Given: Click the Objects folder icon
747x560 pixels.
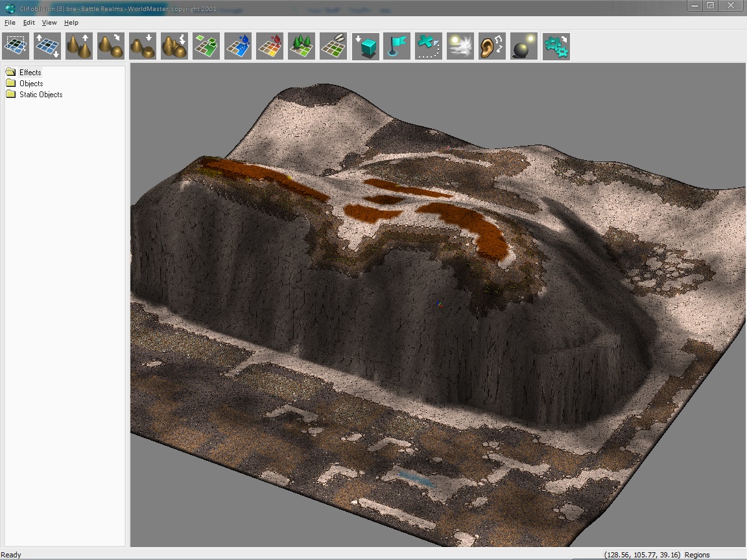Looking at the screenshot, I should 10,83.
